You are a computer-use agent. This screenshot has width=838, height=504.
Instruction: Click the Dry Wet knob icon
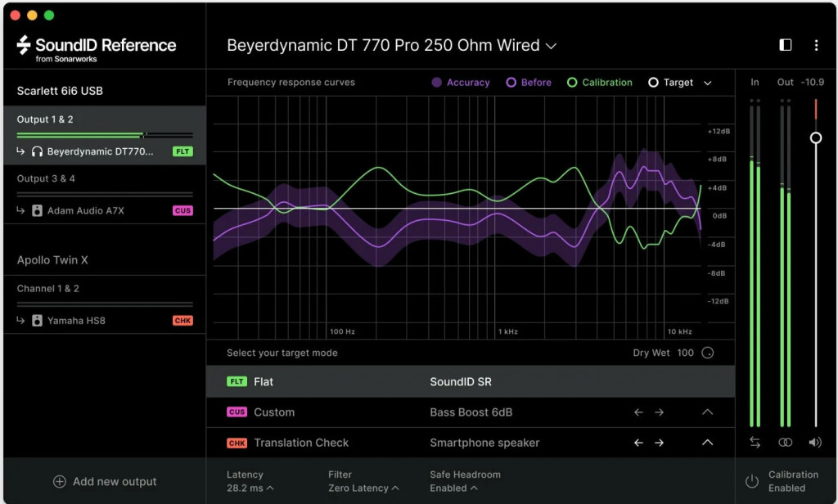[x=708, y=353]
